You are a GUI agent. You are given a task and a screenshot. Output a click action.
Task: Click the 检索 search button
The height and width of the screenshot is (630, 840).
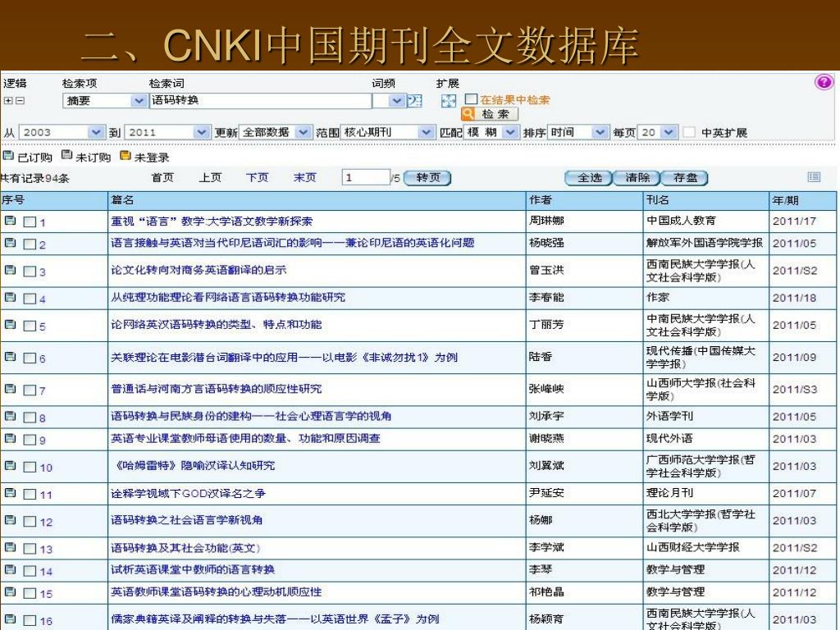pyautogui.click(x=490, y=114)
